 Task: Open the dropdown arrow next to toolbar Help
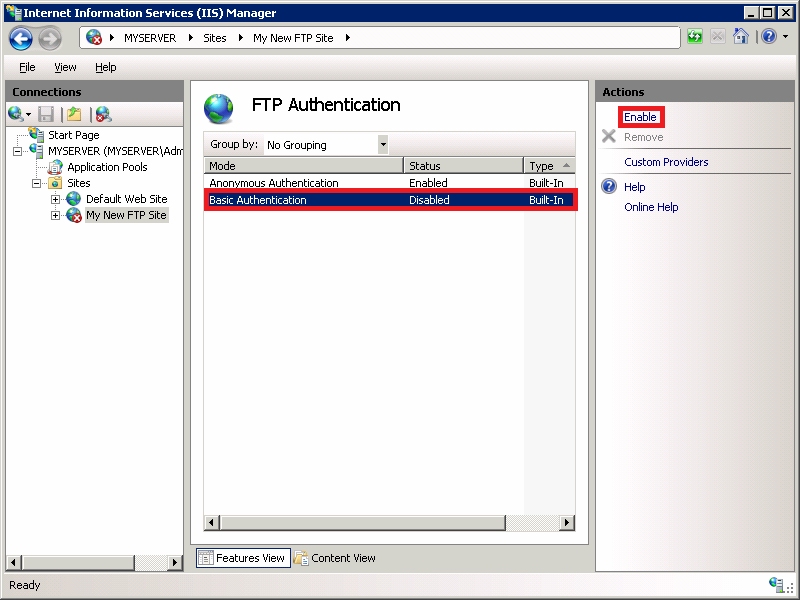click(785, 36)
